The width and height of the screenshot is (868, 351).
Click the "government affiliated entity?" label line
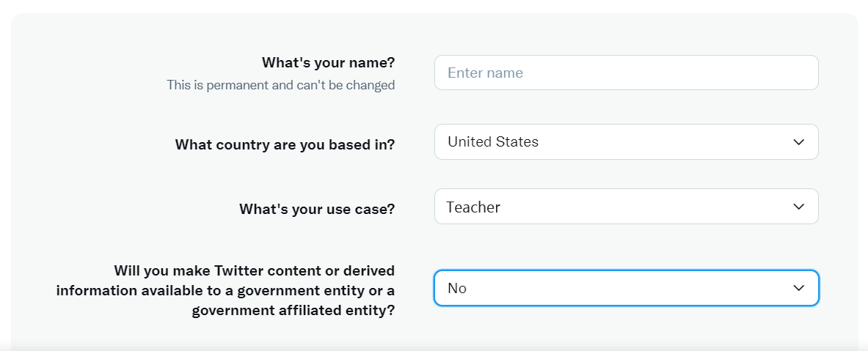[x=293, y=311]
